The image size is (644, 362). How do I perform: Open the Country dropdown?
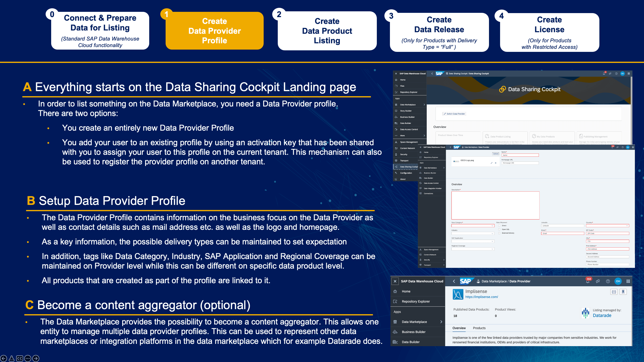[x=607, y=226]
